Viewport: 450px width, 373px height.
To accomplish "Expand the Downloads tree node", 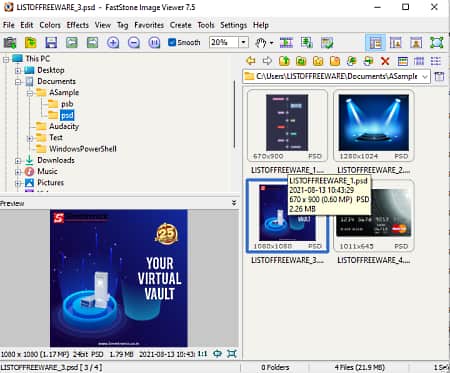I will (x=18, y=161).
